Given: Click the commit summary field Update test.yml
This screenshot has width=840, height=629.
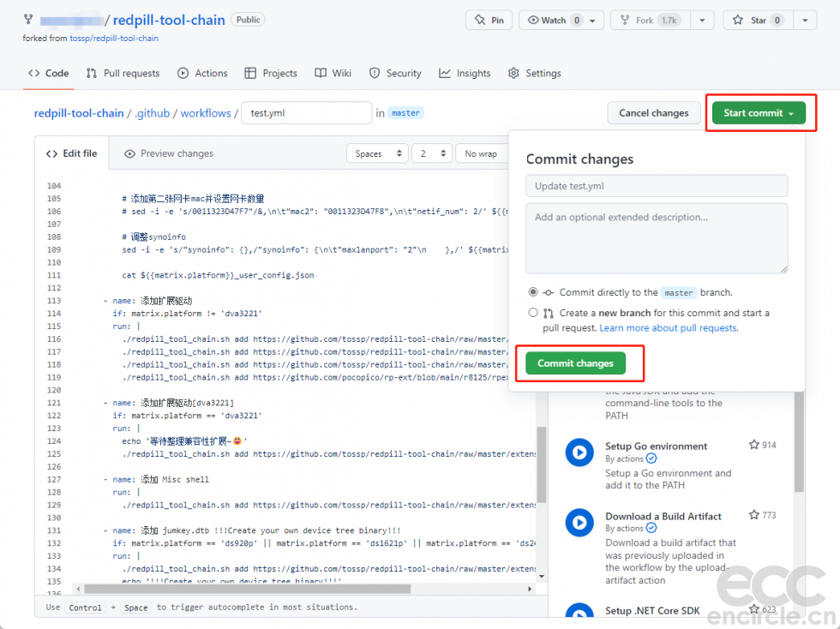Looking at the screenshot, I should point(657,186).
